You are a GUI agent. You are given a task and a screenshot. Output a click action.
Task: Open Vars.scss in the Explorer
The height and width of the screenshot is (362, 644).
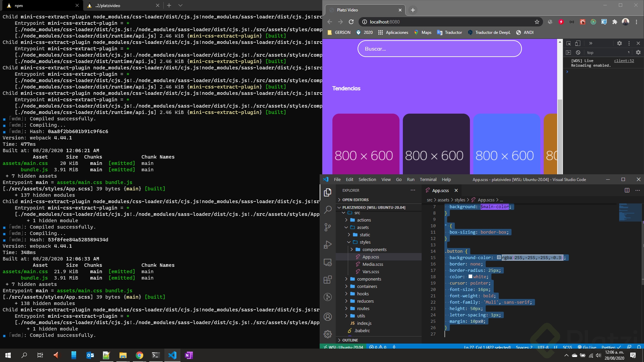(379, 272)
